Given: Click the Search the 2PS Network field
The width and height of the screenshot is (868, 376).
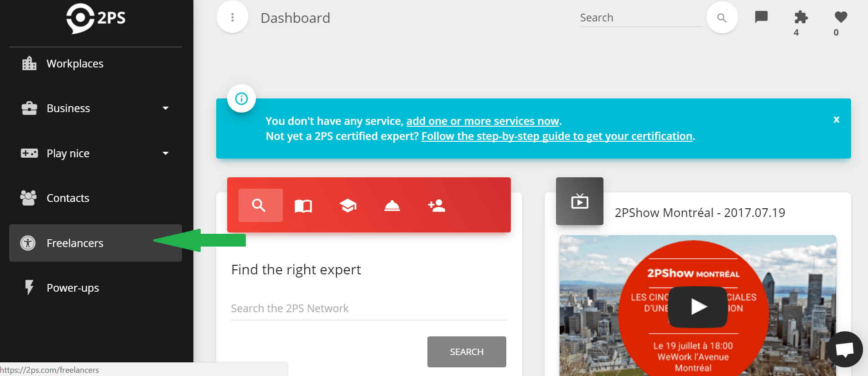Looking at the screenshot, I should (369, 309).
